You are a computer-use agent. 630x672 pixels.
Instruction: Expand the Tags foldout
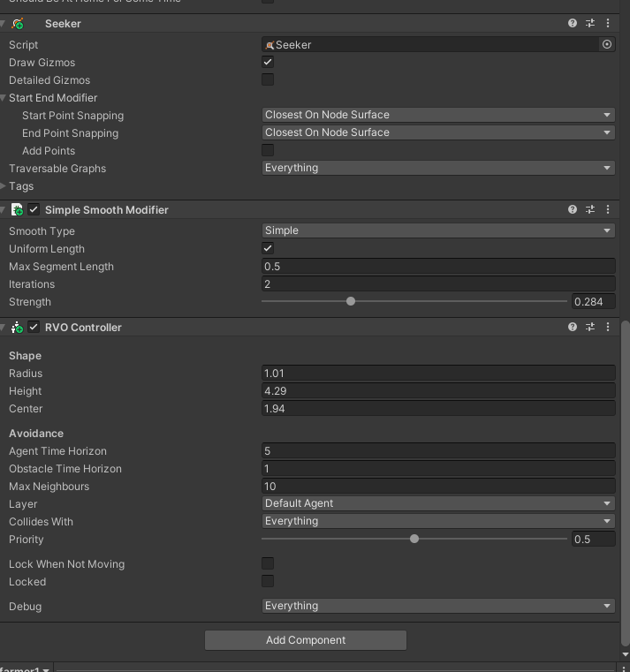[x=4, y=186]
